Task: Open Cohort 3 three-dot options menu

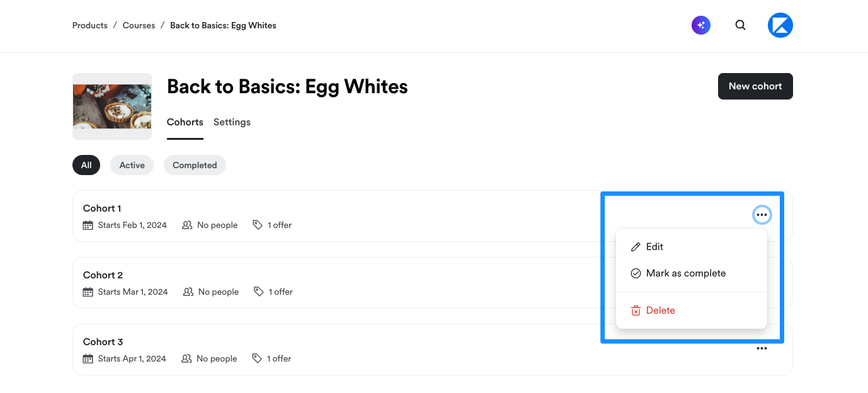Action: click(762, 348)
